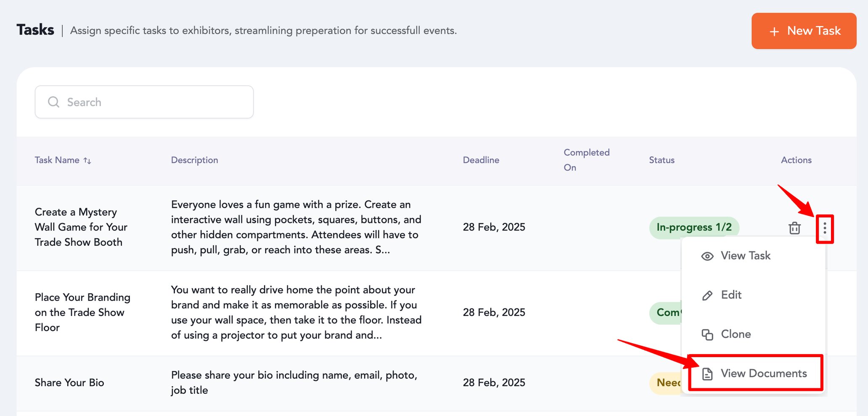868x416 pixels.
Task: Click the In-progress 1/2 status badge
Action: [x=694, y=227]
